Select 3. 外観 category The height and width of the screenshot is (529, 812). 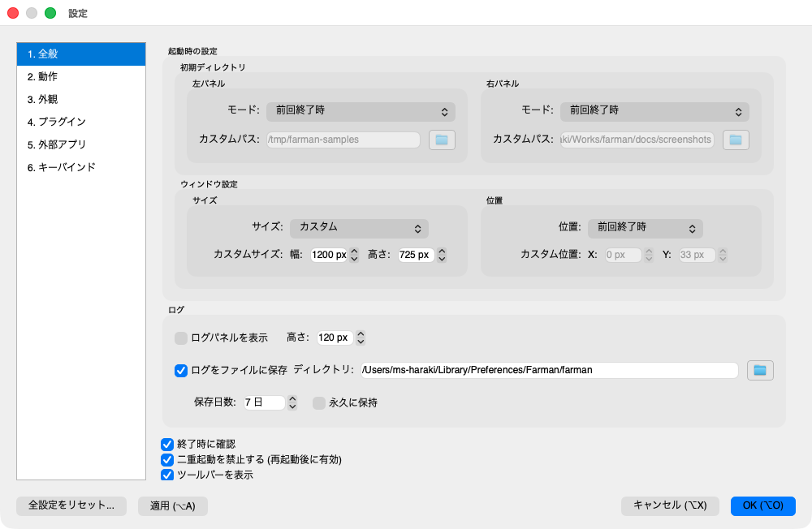(x=81, y=99)
